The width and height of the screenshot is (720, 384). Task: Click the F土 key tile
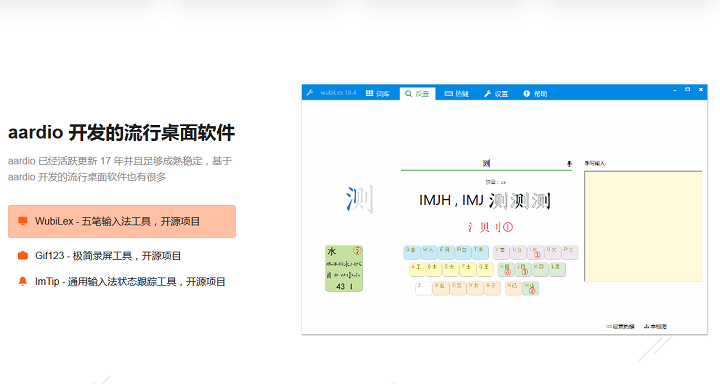pos(468,270)
